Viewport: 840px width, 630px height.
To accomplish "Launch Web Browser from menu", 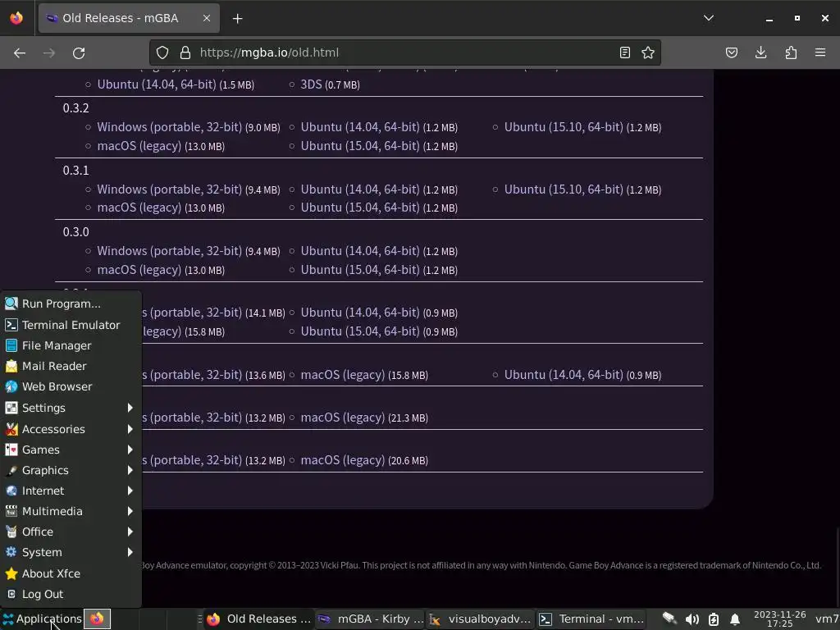I will [71, 386].
